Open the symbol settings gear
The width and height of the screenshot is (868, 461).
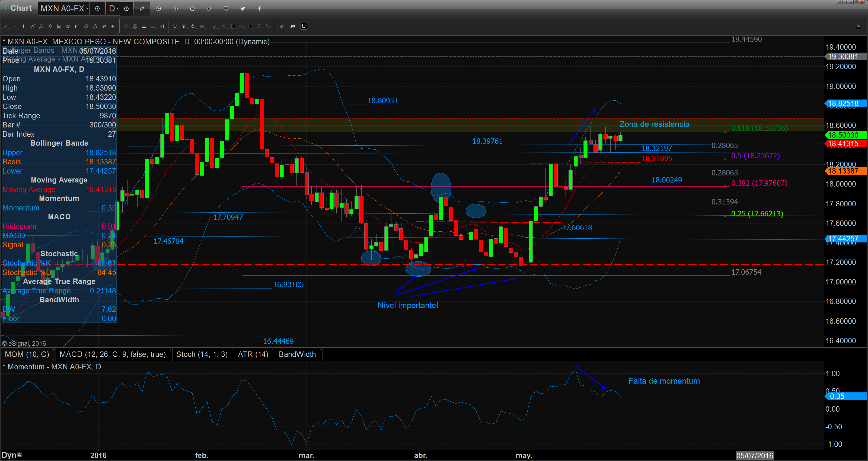(97, 8)
